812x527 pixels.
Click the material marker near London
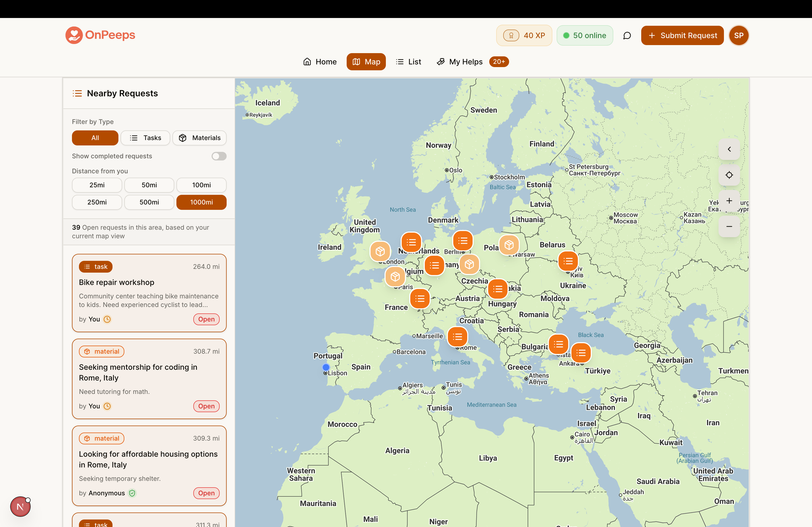point(380,251)
